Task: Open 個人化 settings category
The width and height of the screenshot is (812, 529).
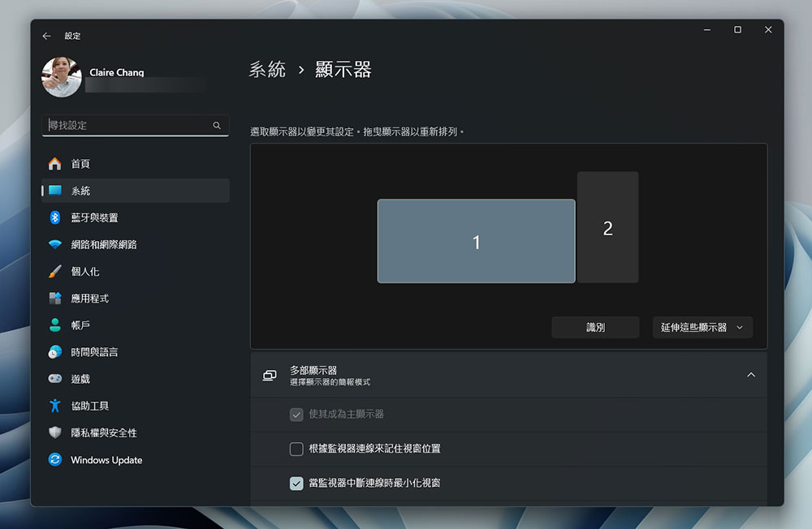Action: point(135,271)
